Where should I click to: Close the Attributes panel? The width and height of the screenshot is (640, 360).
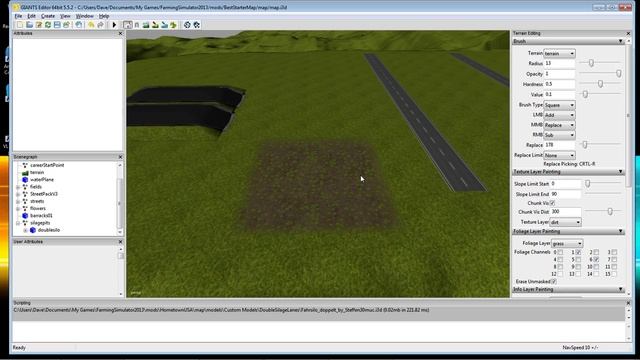pos(120,33)
